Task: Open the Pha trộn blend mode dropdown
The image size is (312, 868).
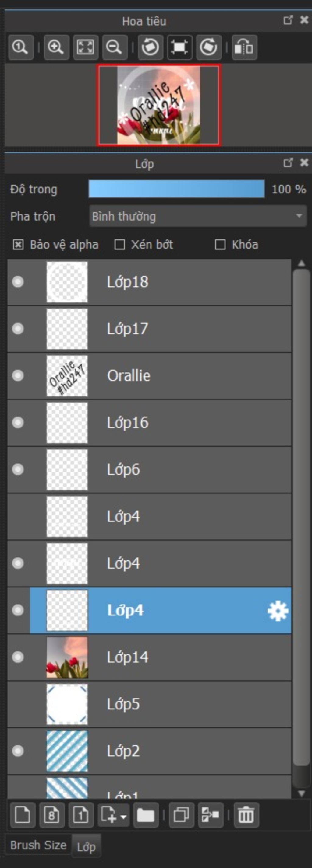Action: click(x=198, y=216)
